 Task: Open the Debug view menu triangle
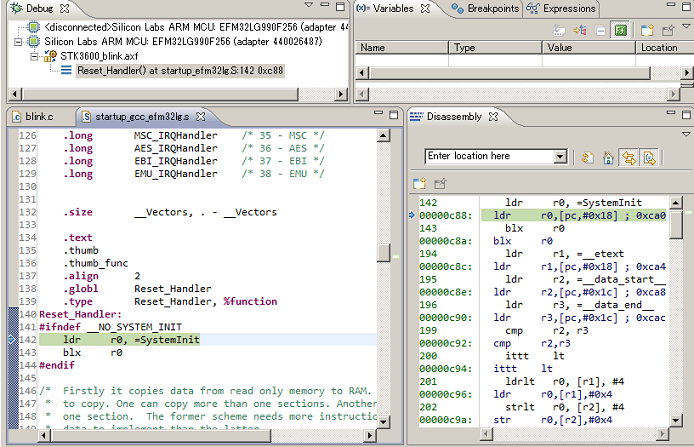[309, 5]
